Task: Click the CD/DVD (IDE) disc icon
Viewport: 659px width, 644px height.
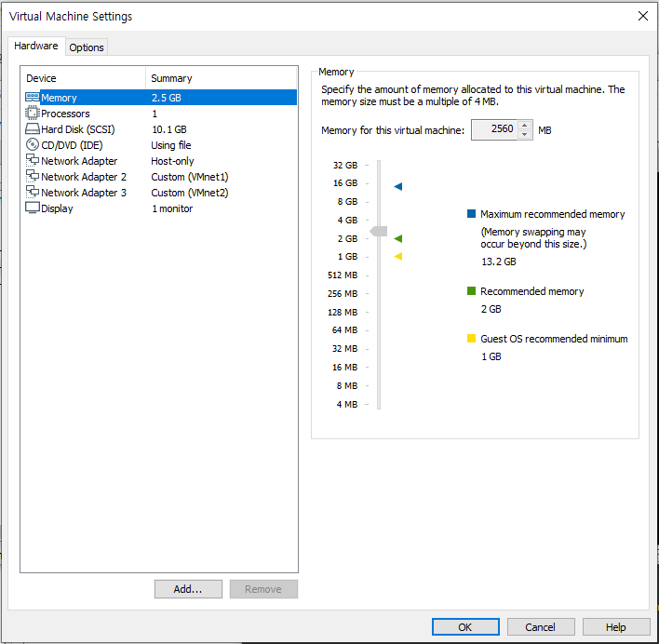Action: (32, 145)
